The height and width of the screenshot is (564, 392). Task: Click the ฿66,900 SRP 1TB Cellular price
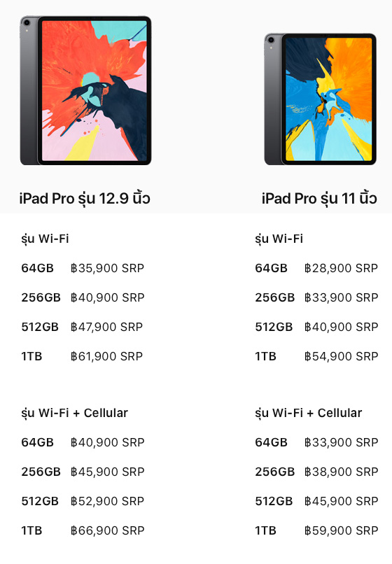coord(107,530)
